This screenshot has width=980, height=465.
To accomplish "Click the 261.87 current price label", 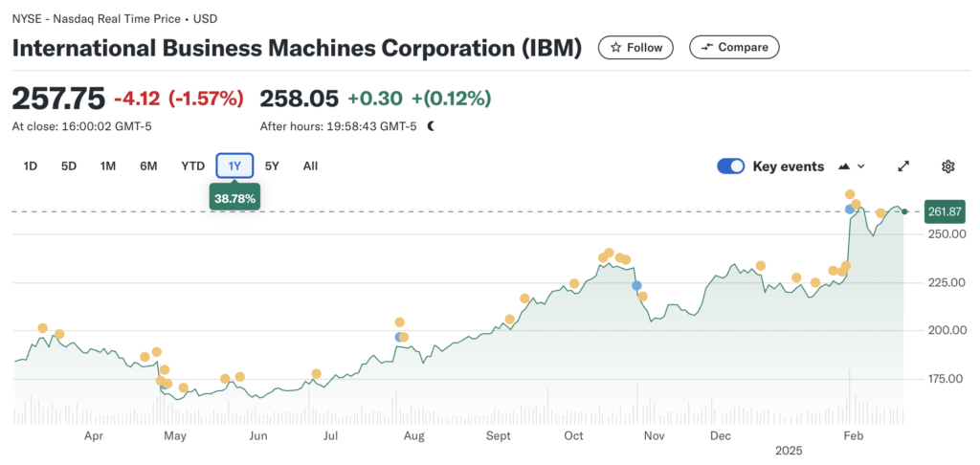I will pyautogui.click(x=945, y=211).
